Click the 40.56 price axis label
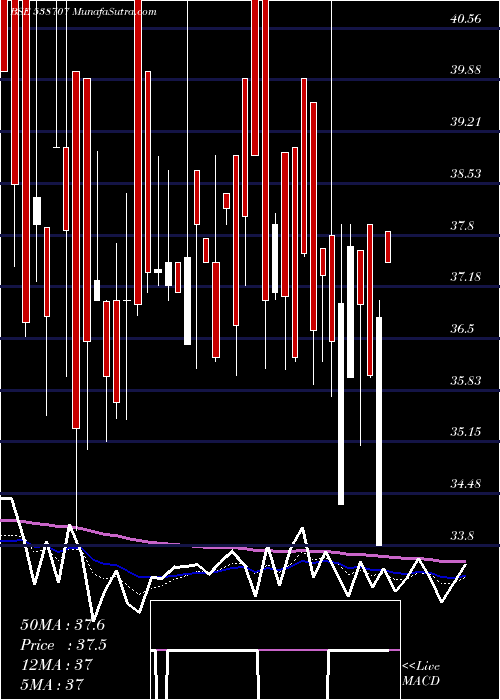 pyautogui.click(x=466, y=19)
